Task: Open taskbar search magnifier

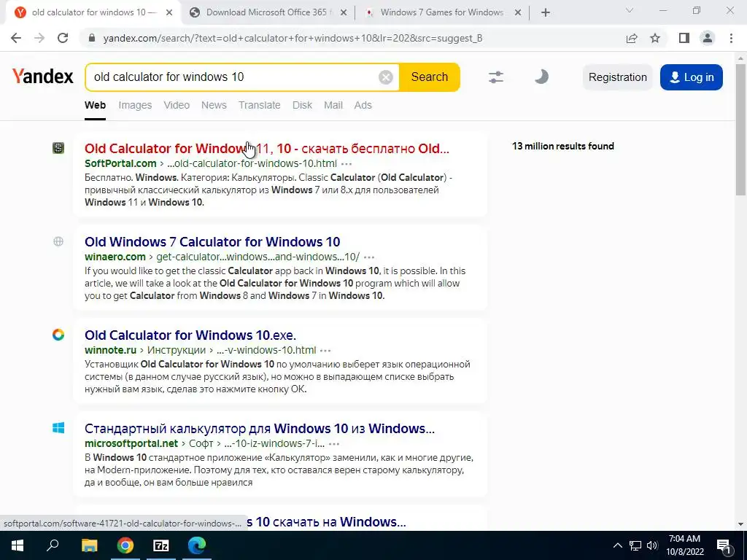Action: 53,545
